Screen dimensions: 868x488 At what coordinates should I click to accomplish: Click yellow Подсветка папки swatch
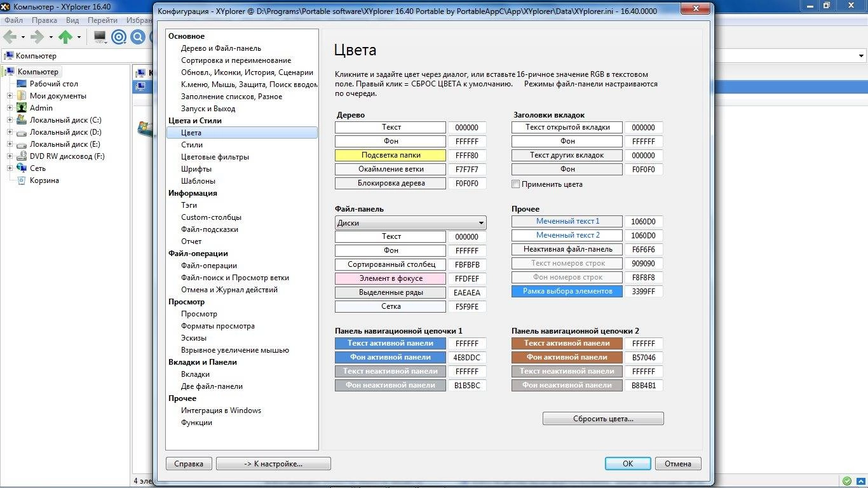click(x=391, y=155)
